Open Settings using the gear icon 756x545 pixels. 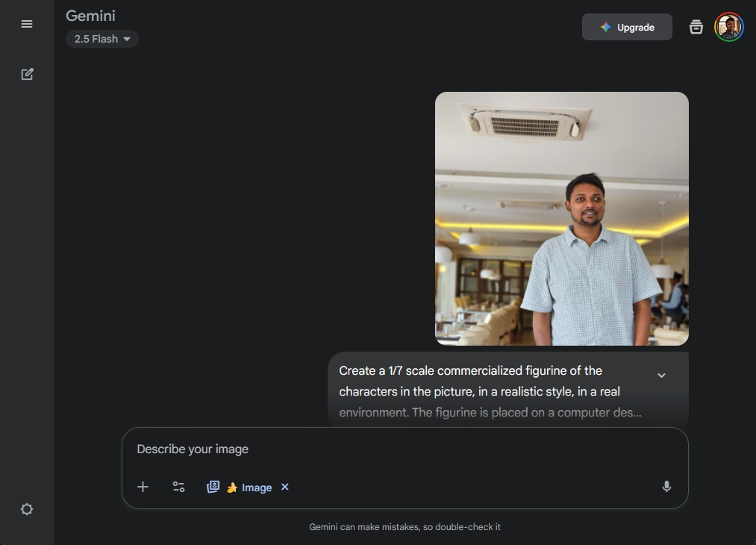click(x=27, y=508)
